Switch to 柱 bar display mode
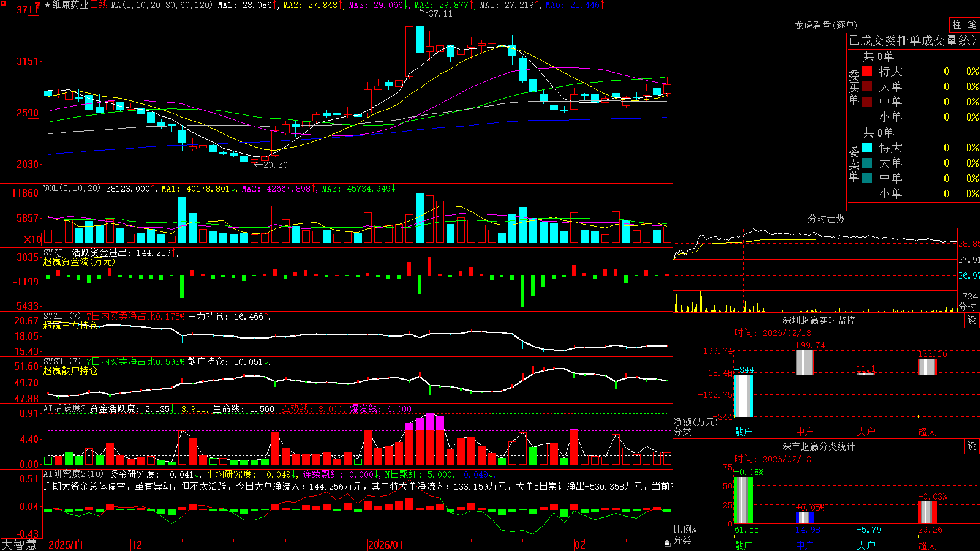The height and width of the screenshot is (551, 980). (x=957, y=24)
